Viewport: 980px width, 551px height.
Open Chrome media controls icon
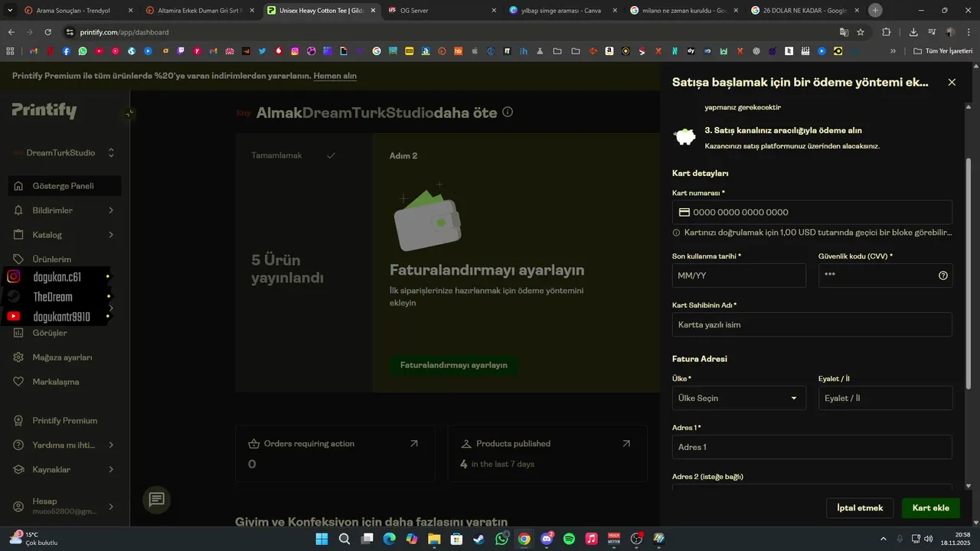pyautogui.click(x=932, y=32)
